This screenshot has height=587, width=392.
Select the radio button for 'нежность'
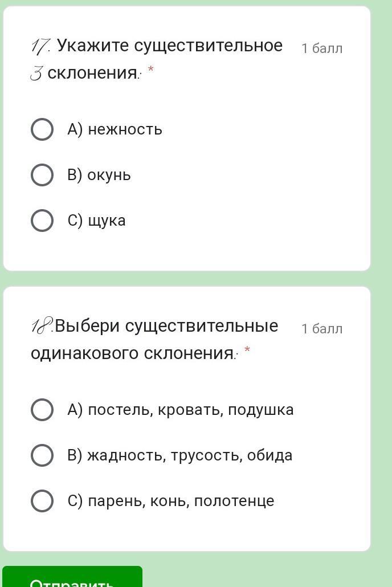pos(42,129)
